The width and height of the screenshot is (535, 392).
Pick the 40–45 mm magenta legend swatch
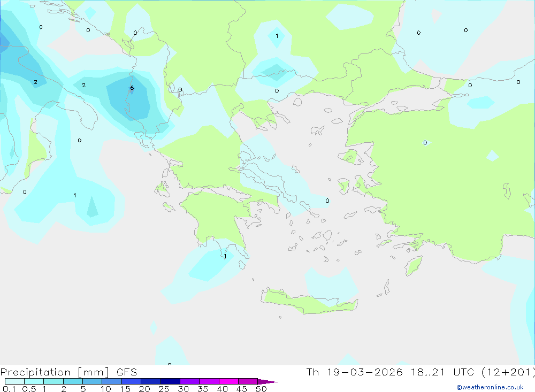(228, 381)
